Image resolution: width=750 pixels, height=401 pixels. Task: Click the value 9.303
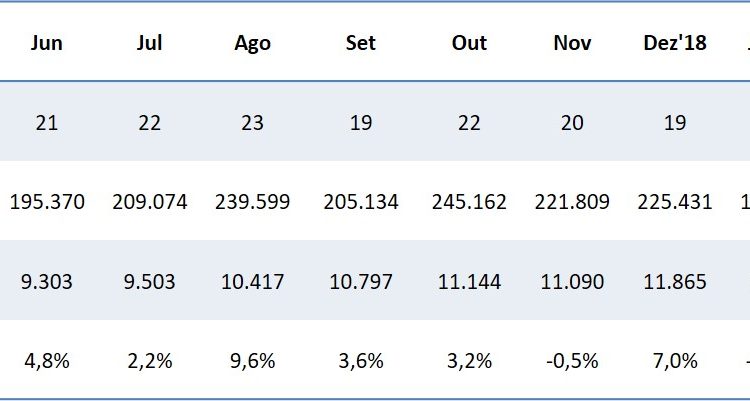(x=46, y=282)
